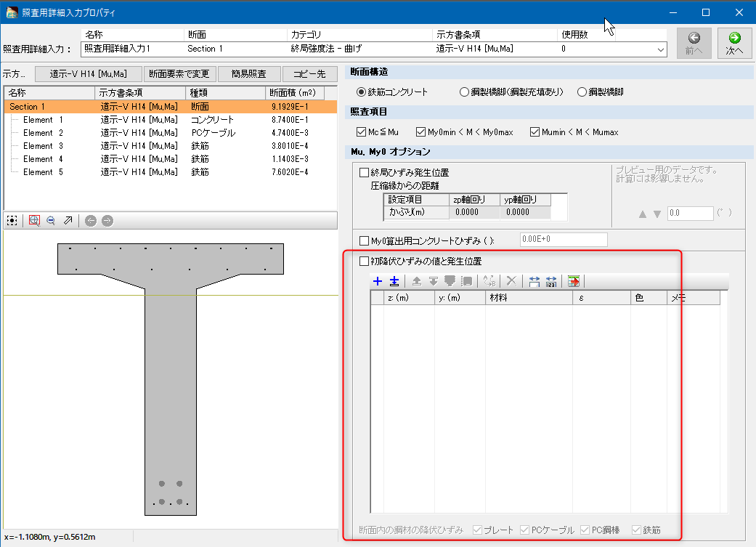
Task: Click the export table icon with red arrow
Action: [x=574, y=281]
